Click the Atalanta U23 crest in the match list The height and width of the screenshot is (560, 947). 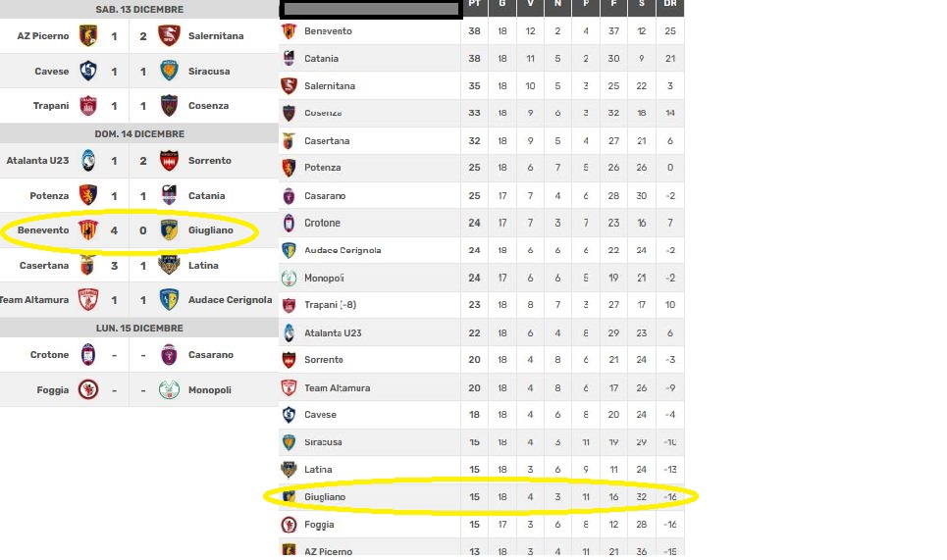pyautogui.click(x=88, y=161)
